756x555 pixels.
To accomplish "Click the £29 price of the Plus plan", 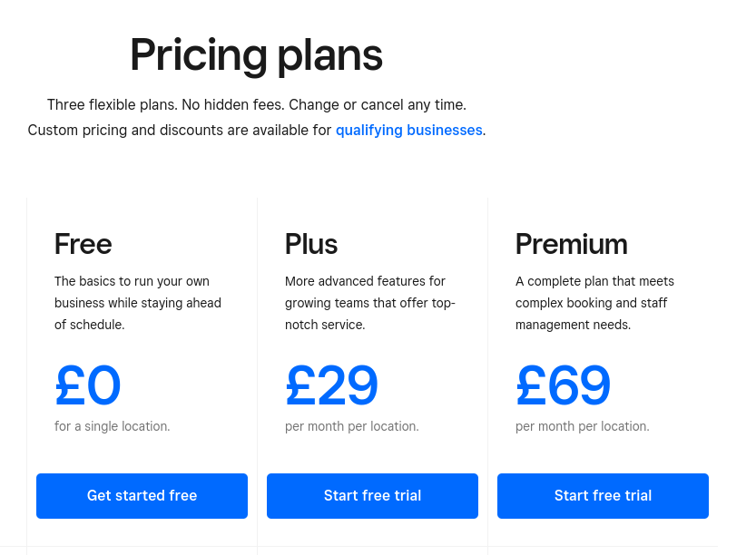I will coord(331,385).
